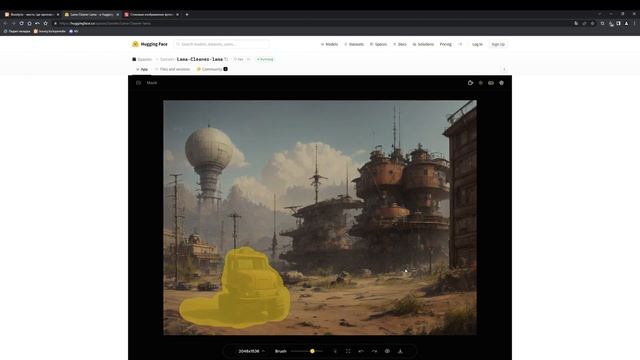640x360 pixels.
Task: Focus the Hugging Face search field
Action: tap(222, 44)
